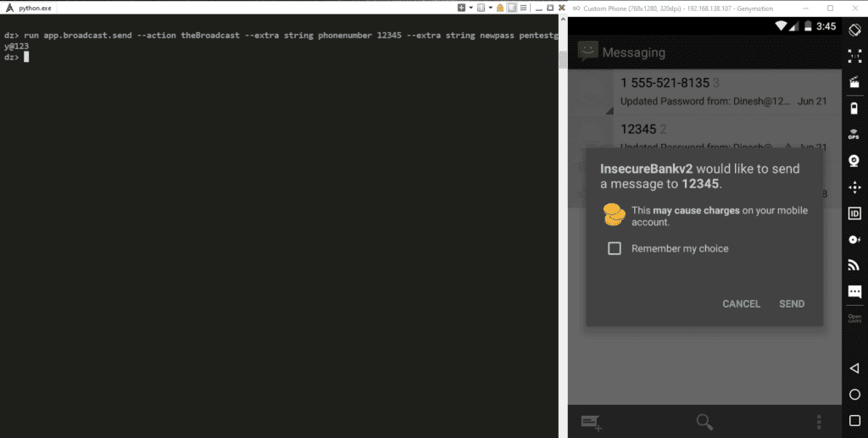Image resolution: width=868 pixels, height=438 pixels.
Task: Open the ConEmu hamburger system menu
Action: pyautogui.click(x=523, y=8)
